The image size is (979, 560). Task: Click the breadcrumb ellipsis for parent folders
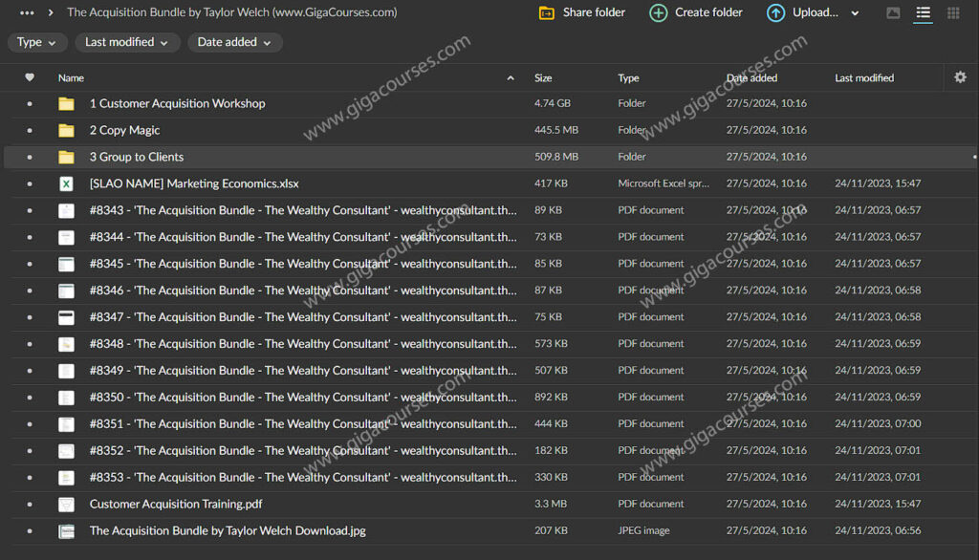tap(27, 12)
